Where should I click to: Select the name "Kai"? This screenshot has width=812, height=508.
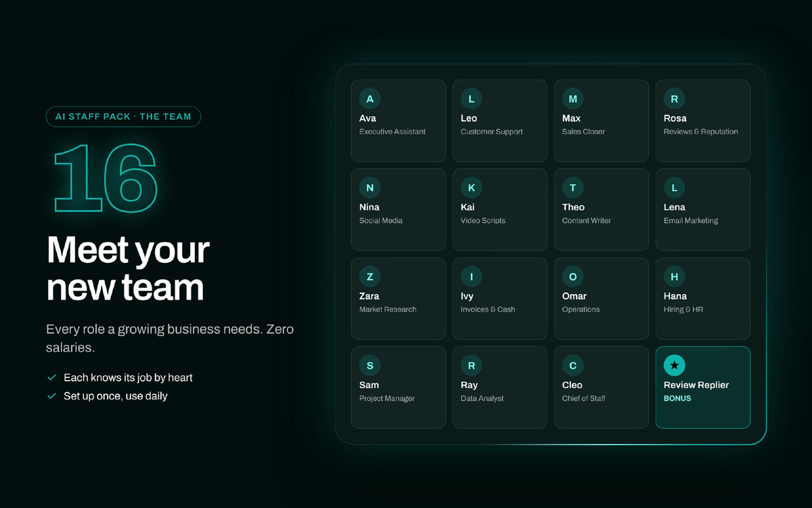point(468,207)
